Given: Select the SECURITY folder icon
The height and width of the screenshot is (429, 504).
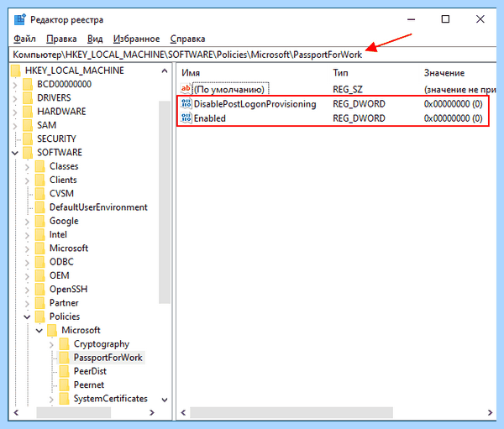Looking at the screenshot, I should coord(28,139).
